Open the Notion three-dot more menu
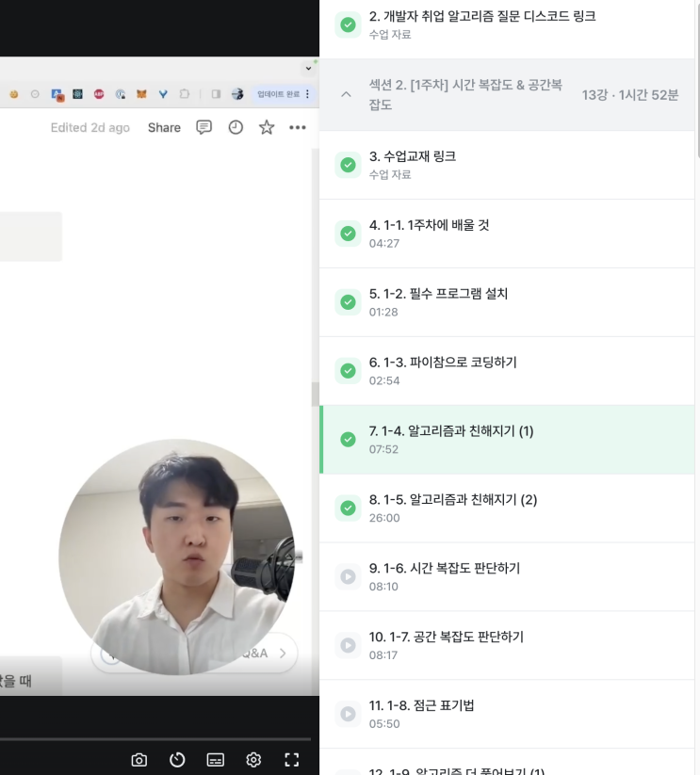700x775 pixels. (x=297, y=127)
